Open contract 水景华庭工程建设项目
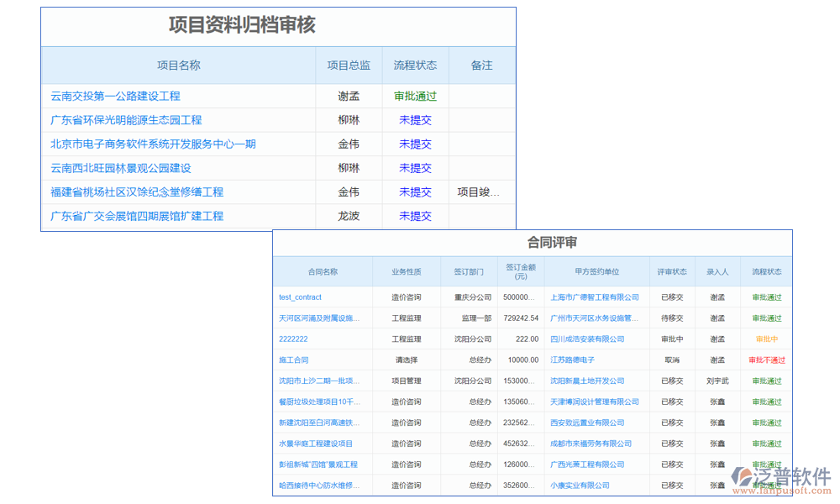Image resolution: width=840 pixels, height=504 pixels. click(317, 444)
